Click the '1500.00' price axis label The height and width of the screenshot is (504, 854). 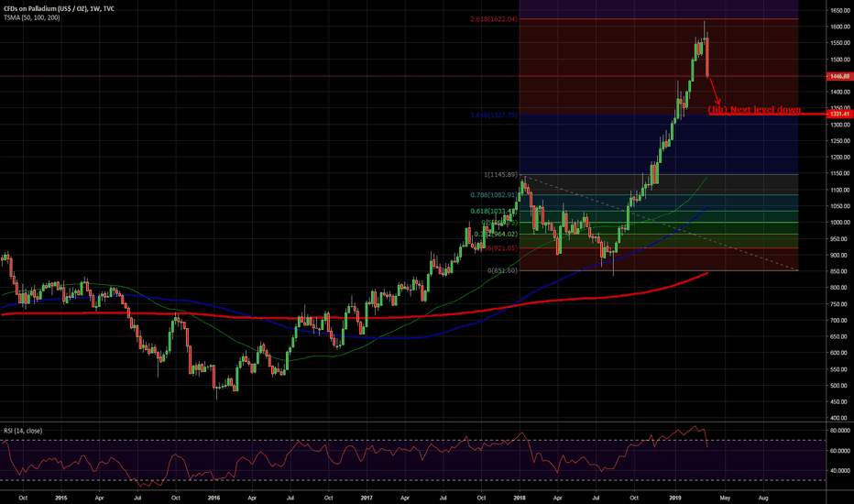pyautogui.click(x=839, y=60)
